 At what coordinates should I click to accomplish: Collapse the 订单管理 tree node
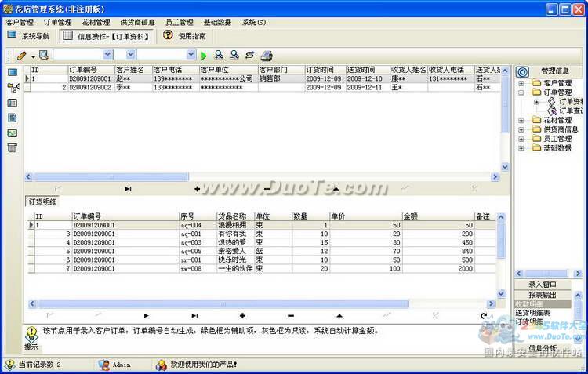click(x=521, y=93)
